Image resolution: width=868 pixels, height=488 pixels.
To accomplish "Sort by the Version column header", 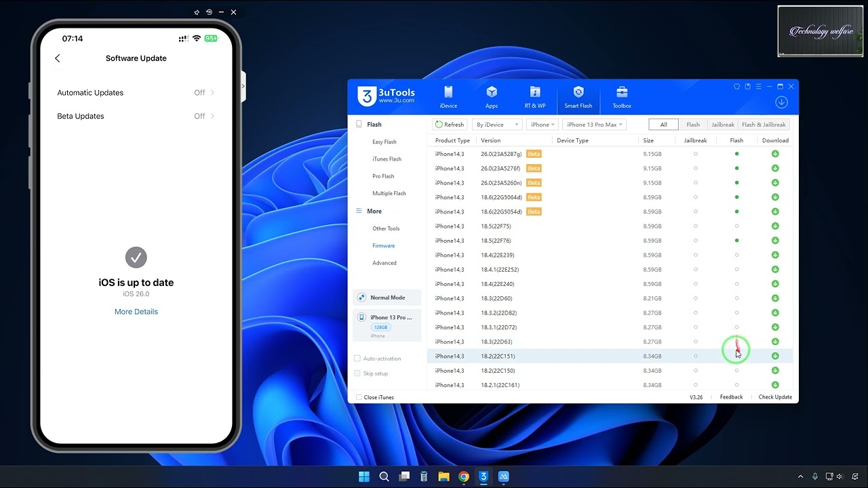I will [x=490, y=140].
